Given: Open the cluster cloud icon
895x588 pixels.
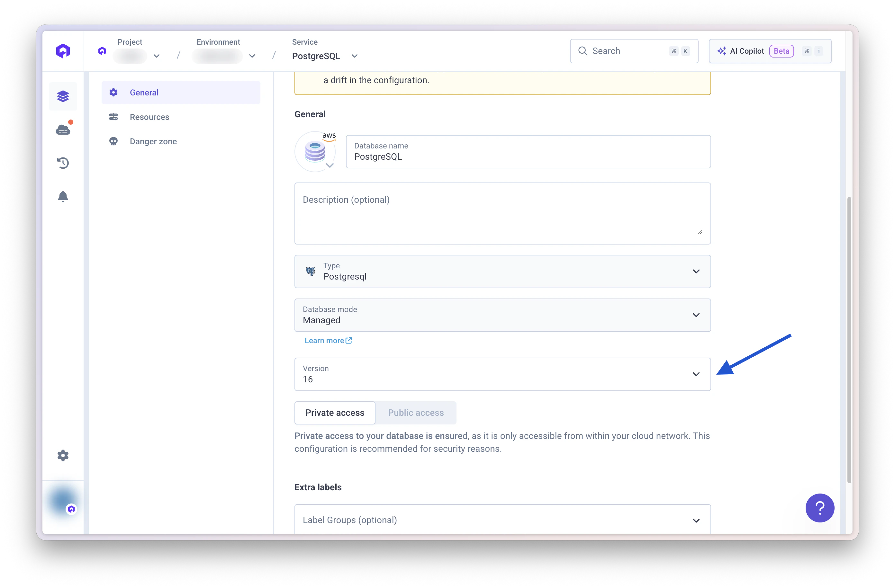Looking at the screenshot, I should click(63, 130).
